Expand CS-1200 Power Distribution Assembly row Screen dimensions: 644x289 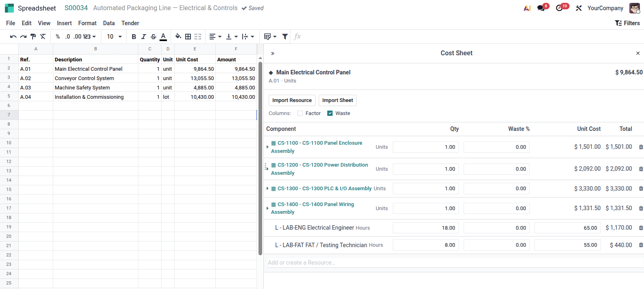(267, 169)
